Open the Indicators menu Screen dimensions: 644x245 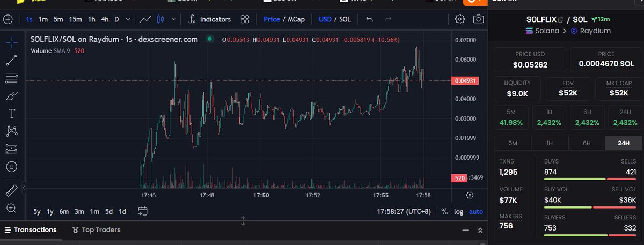click(209, 19)
